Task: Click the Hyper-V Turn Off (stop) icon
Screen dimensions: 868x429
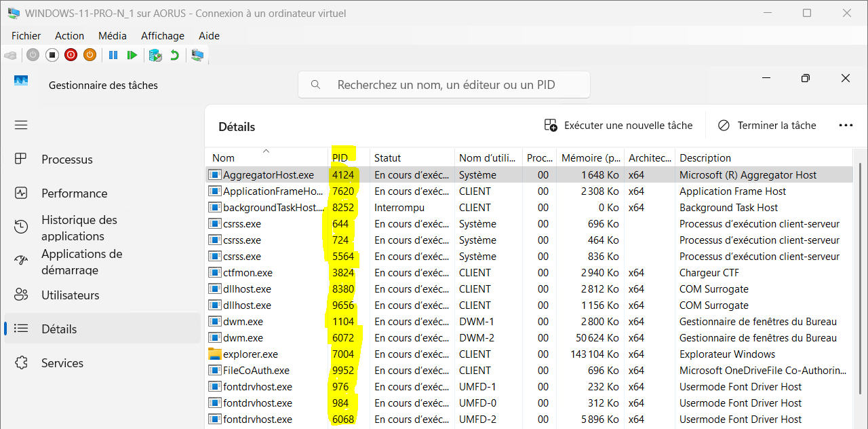Action: pos(52,55)
